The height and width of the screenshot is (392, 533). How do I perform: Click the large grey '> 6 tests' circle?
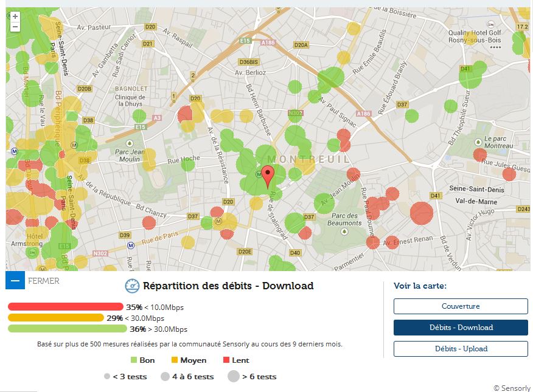pos(233,376)
